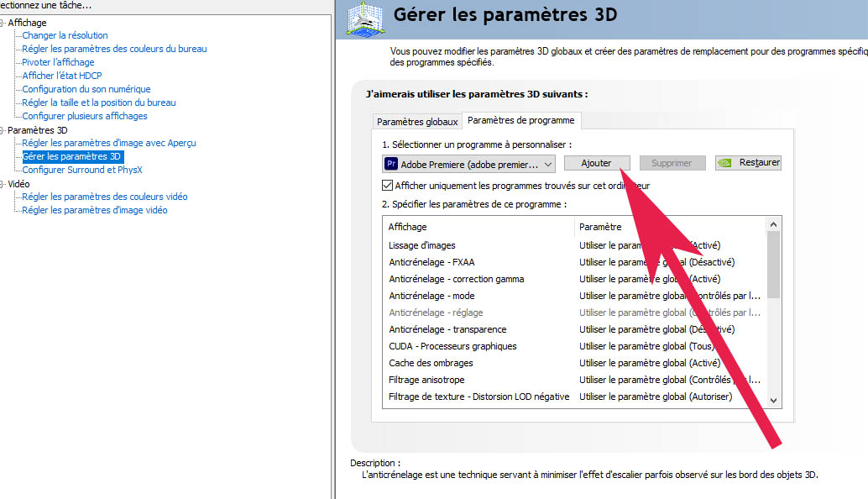Screen dimensions: 868x499
Task: Click scroll down arrow of settings list
Action: (x=773, y=401)
